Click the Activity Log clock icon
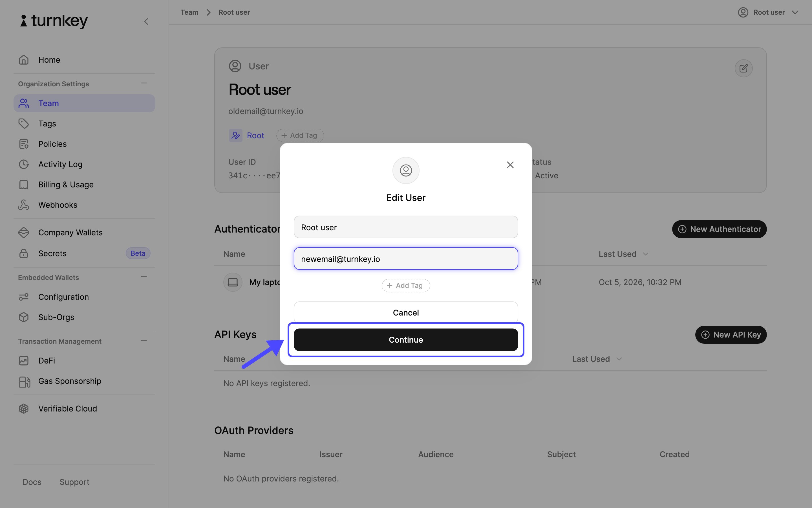This screenshot has width=812, height=508. click(23, 164)
